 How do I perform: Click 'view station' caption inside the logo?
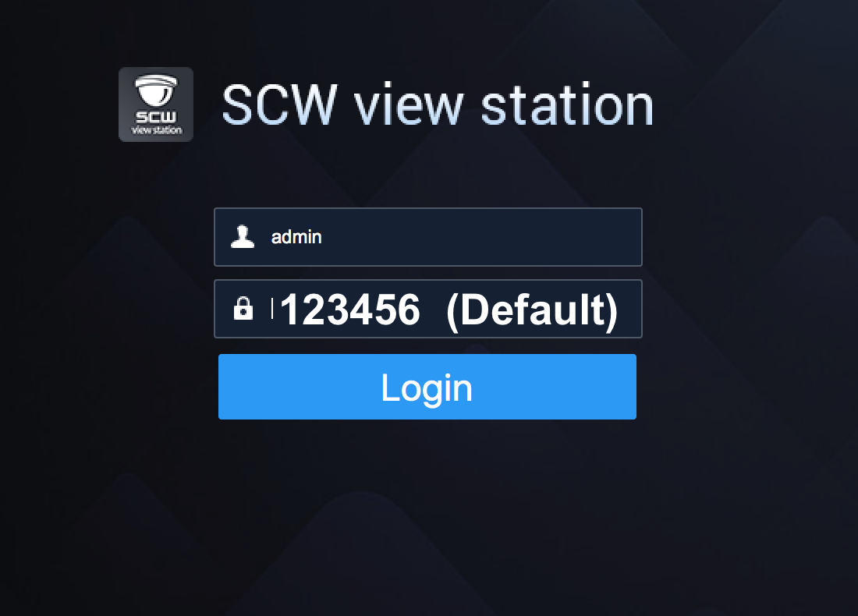tap(157, 130)
